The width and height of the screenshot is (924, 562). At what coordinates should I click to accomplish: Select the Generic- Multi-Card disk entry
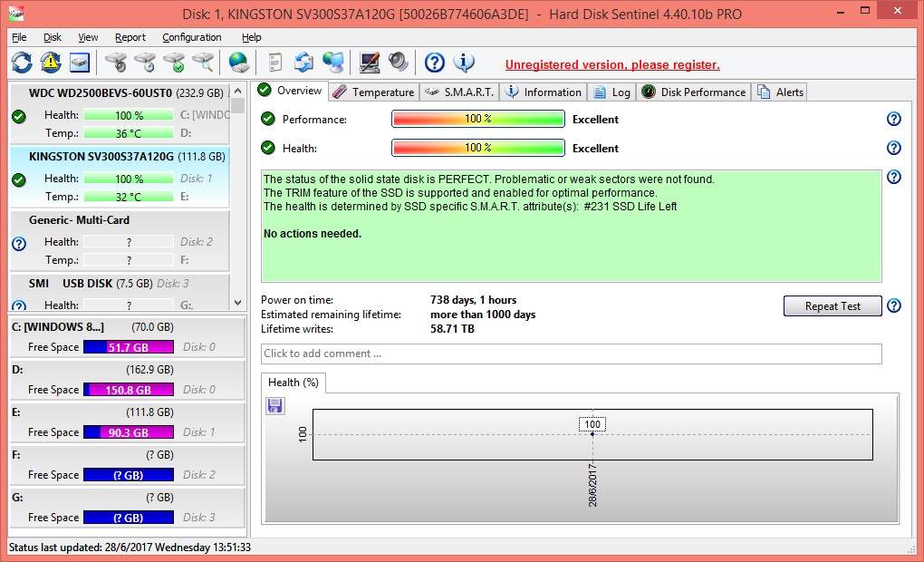[x=79, y=220]
